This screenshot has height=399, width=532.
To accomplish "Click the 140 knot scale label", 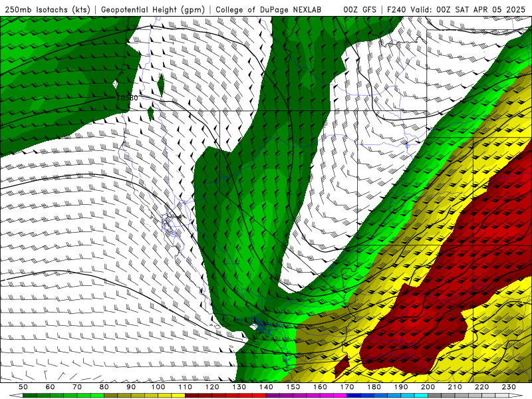I will [267, 387].
